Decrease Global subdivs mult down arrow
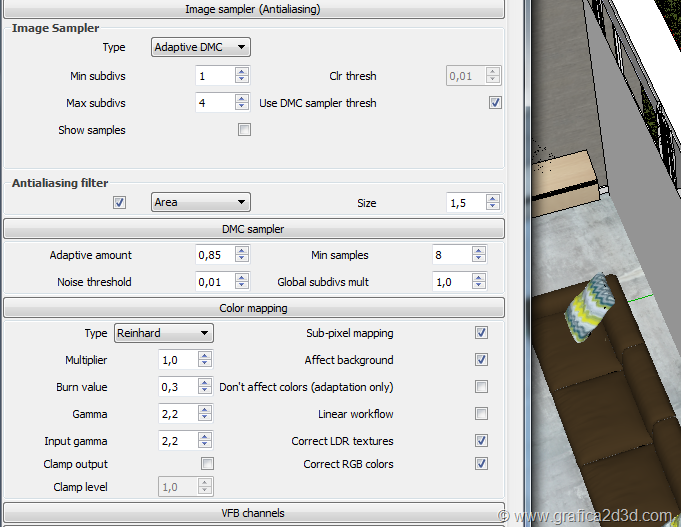The width and height of the screenshot is (681, 527). click(x=479, y=286)
